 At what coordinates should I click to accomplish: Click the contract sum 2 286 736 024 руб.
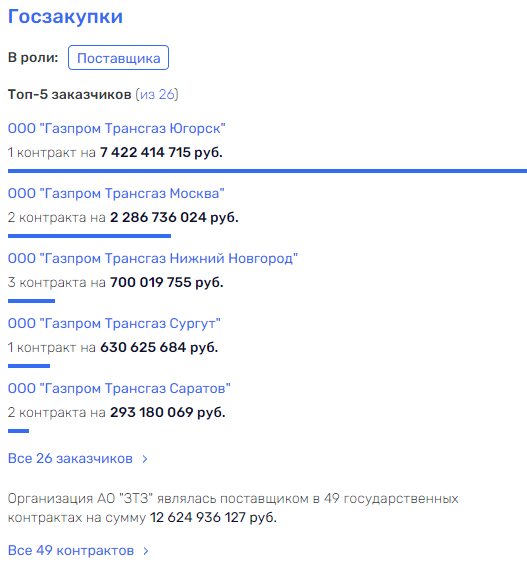coord(174,217)
